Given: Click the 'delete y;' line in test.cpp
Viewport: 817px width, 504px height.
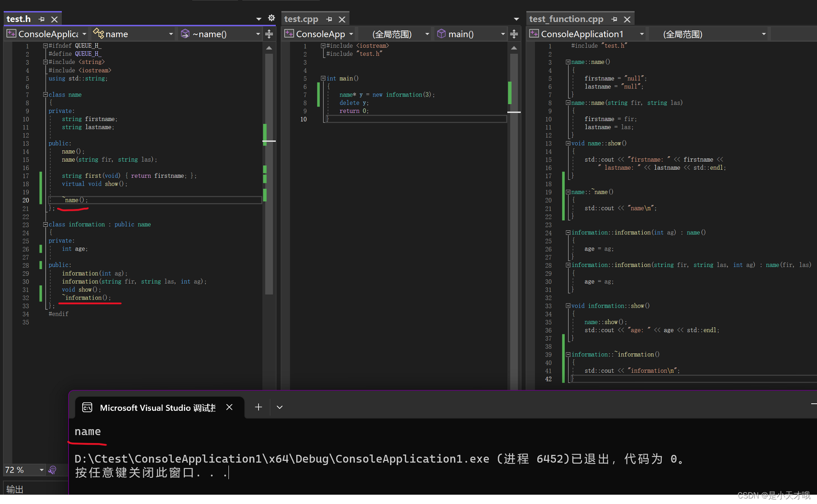Looking at the screenshot, I should [354, 103].
